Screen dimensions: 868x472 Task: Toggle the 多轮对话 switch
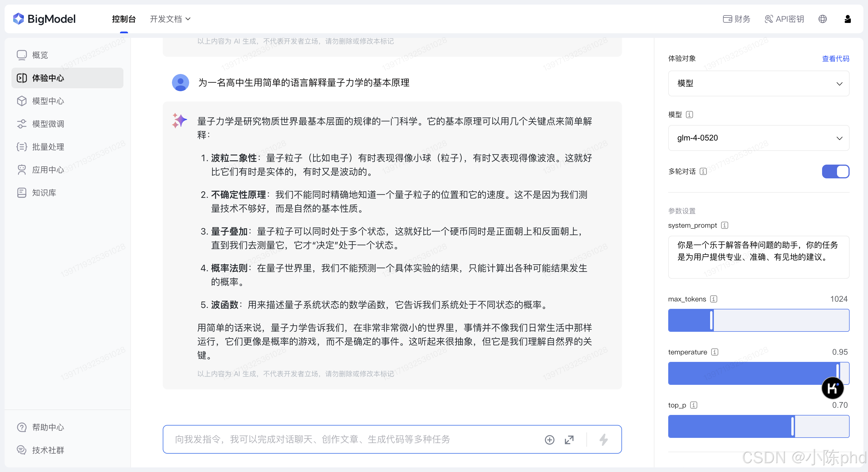[x=836, y=171]
